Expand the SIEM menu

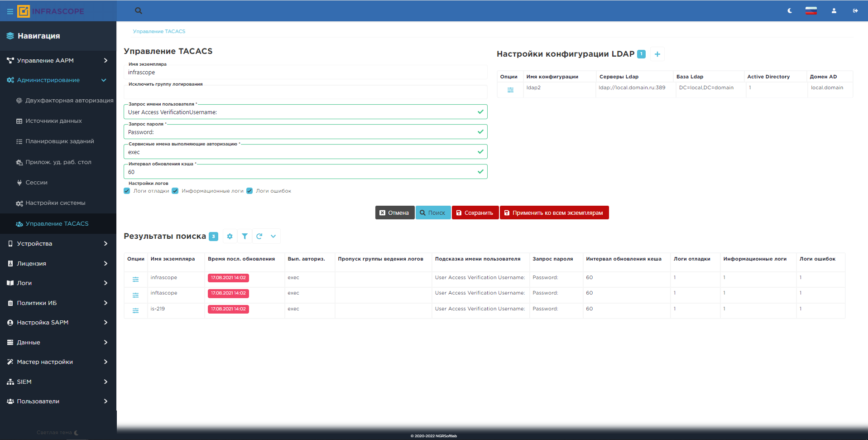tap(58, 382)
